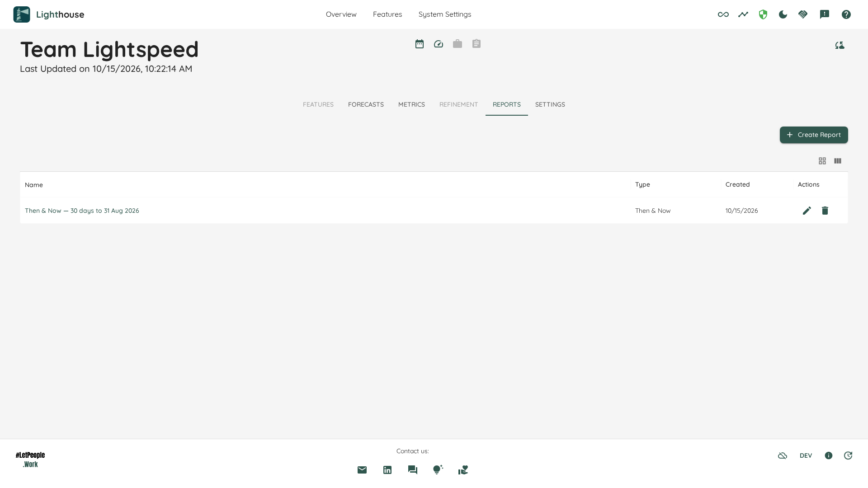Open the Features top navigation item
This screenshot has width=868, height=488.
(387, 14)
